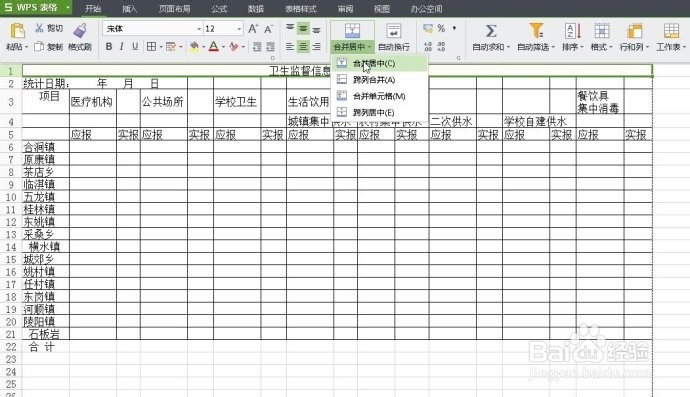Toggle top vertical alignment
This screenshot has height=397, width=690.
pos(290,28)
